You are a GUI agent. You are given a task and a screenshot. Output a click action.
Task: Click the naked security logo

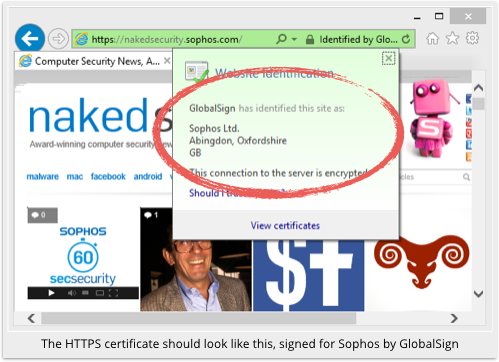[x=100, y=116]
